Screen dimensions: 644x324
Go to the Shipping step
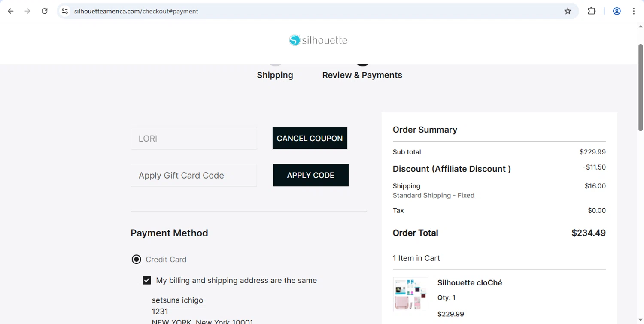coord(275,75)
